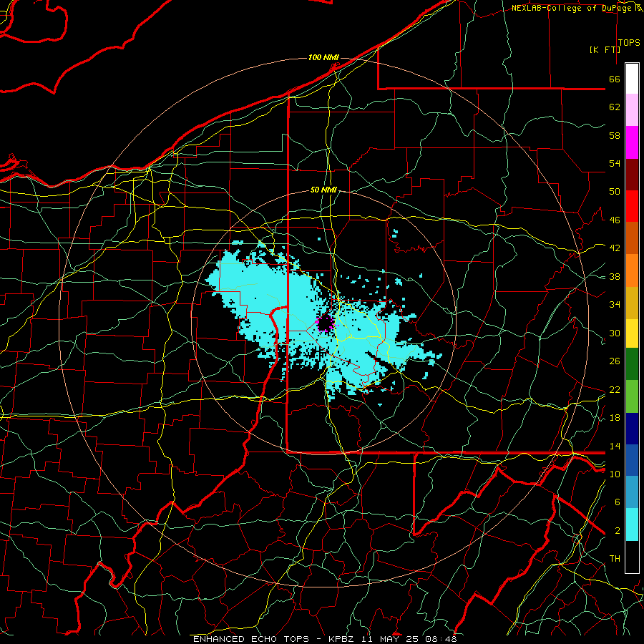Click the '50 NMI' range ring label
Screen dimensions: 644x644
coord(323,190)
